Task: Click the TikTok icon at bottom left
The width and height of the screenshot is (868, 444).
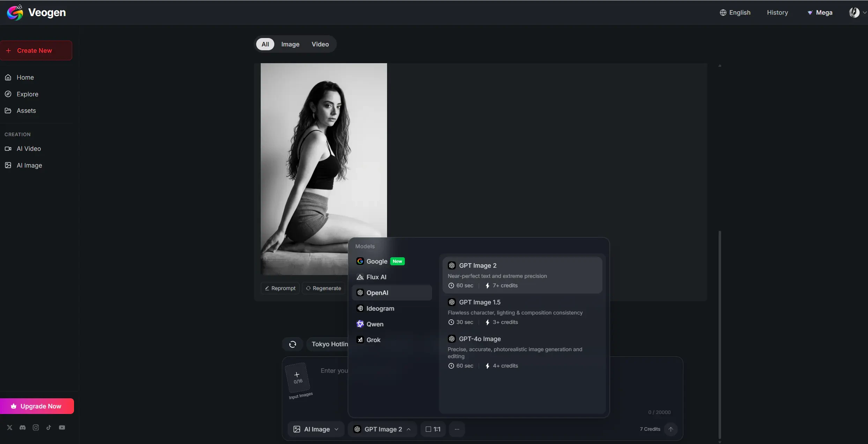Action: [49, 428]
